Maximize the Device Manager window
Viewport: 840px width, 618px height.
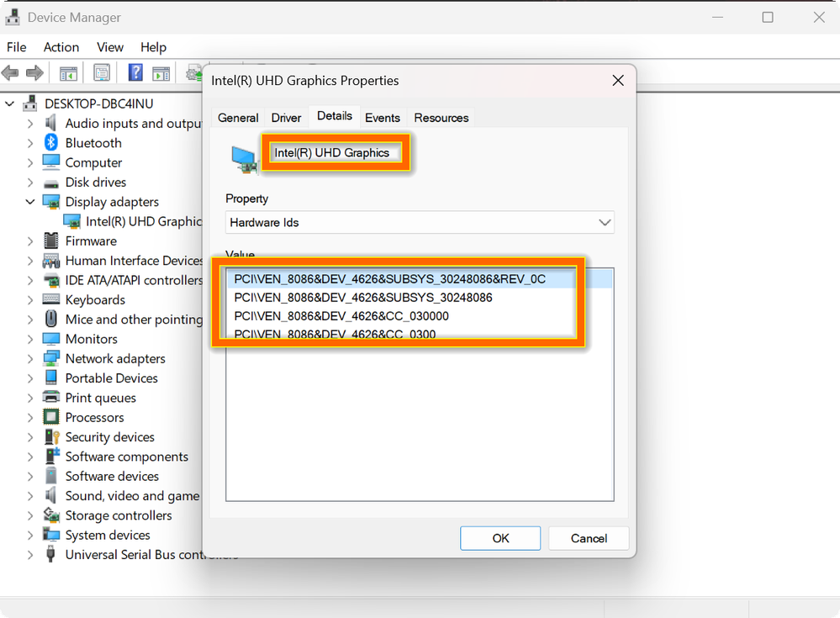(768, 17)
